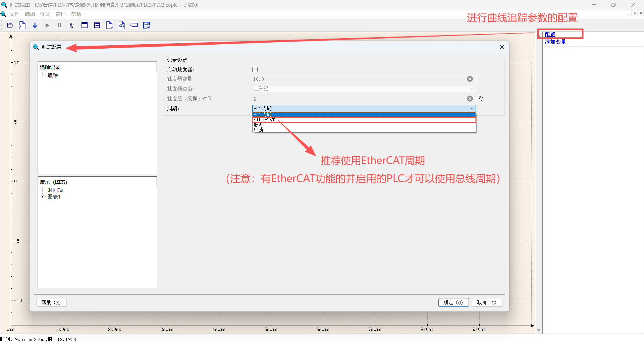The height and width of the screenshot is (342, 644).
Task: Select PLC周期 in the dropdown list
Action: [x=364, y=115]
